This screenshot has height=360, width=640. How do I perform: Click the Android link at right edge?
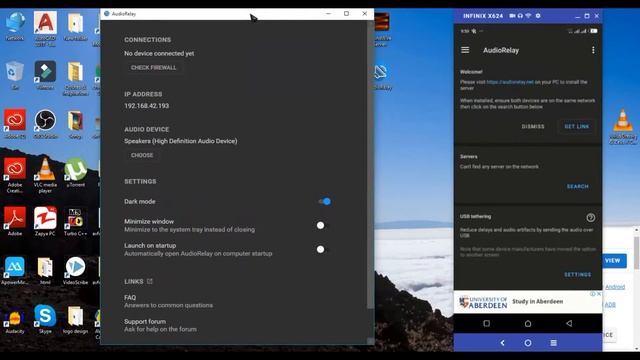point(615,287)
